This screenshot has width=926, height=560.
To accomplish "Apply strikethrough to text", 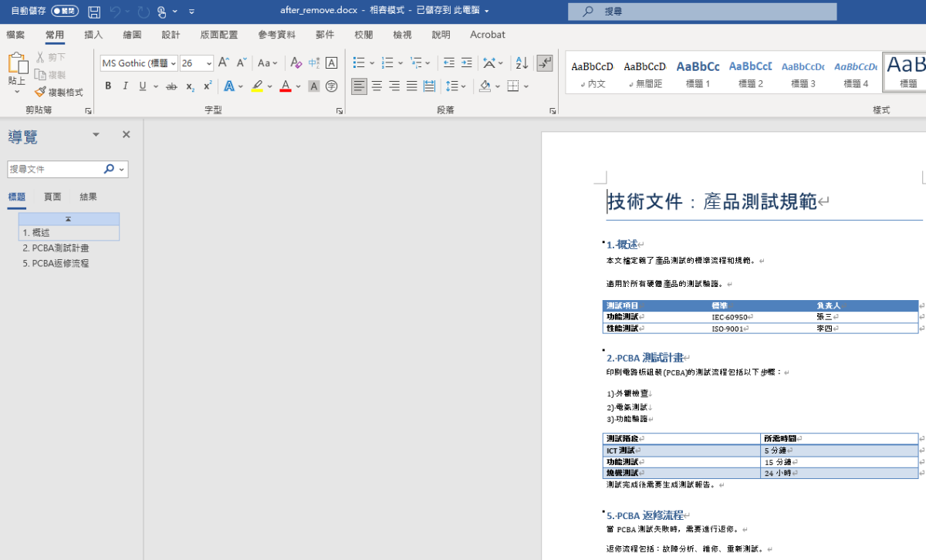I will tap(171, 86).
